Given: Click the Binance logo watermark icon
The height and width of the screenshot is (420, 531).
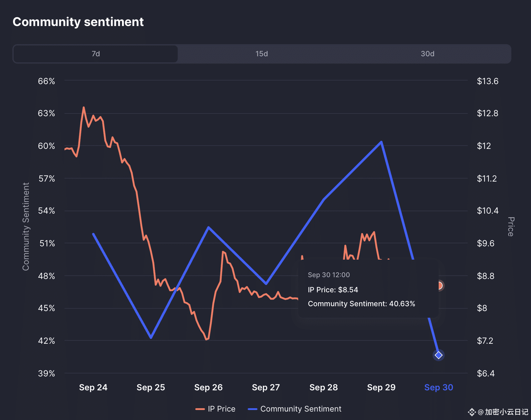Looking at the screenshot, I should coord(472,412).
